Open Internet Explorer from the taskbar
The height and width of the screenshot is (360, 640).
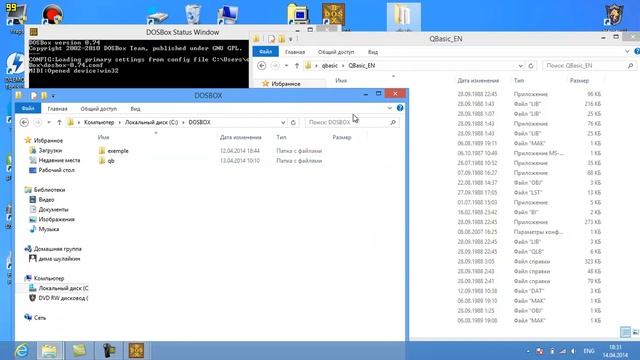click(21, 351)
